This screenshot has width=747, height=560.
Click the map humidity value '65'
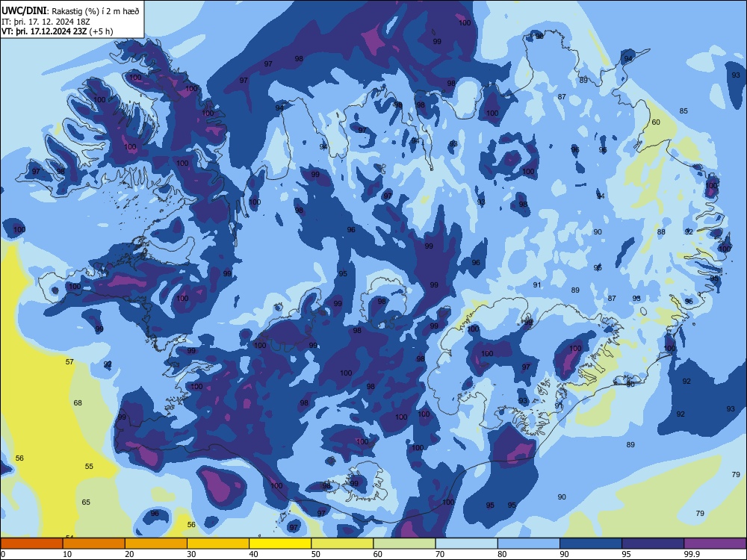[86, 503]
